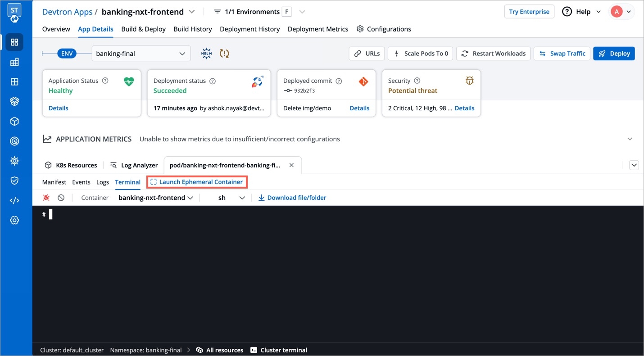This screenshot has height=356, width=644.
Task: Open Global Configurations gear icon in sidebar
Action: [14, 220]
